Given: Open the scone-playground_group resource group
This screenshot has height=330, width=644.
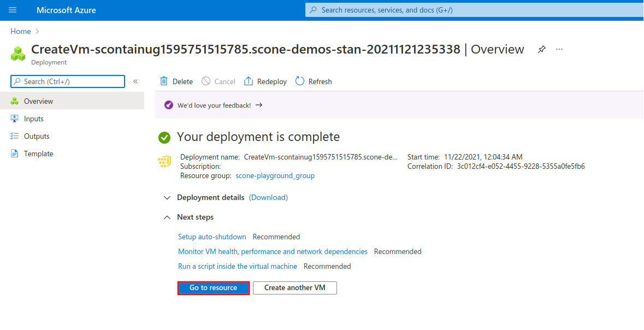Looking at the screenshot, I should pos(275,175).
